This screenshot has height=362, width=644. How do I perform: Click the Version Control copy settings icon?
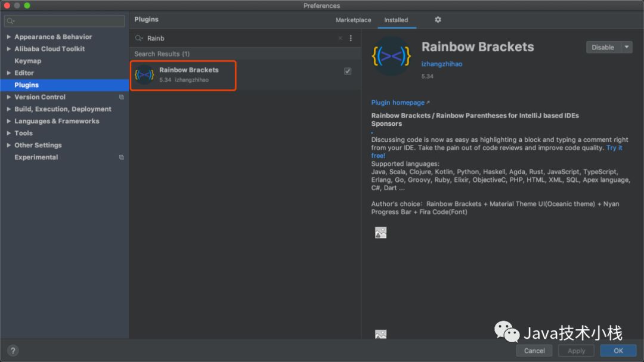click(122, 97)
